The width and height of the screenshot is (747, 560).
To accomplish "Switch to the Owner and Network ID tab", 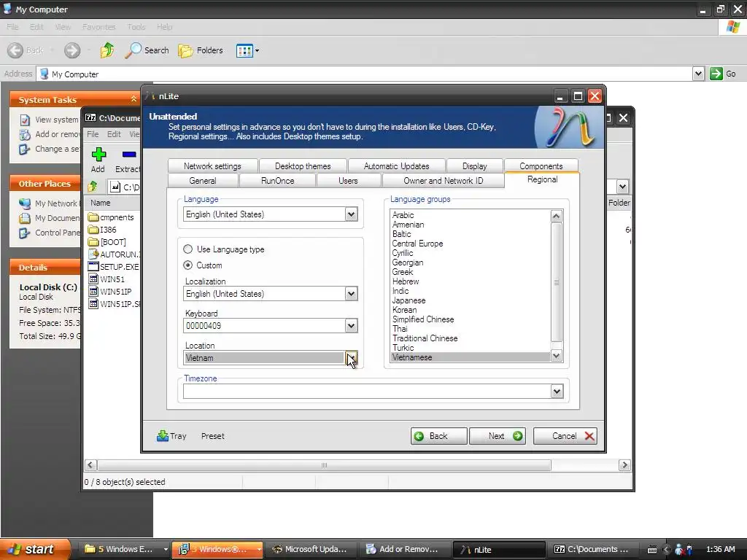I will (443, 181).
